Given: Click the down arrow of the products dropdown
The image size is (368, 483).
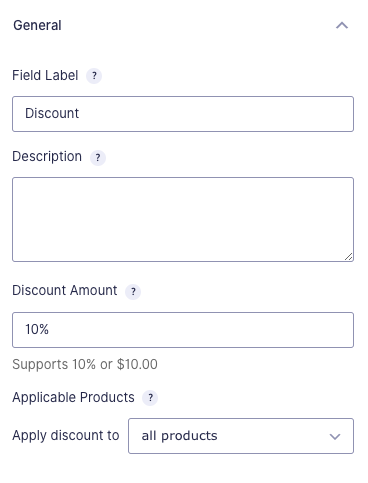Looking at the screenshot, I should point(335,436).
